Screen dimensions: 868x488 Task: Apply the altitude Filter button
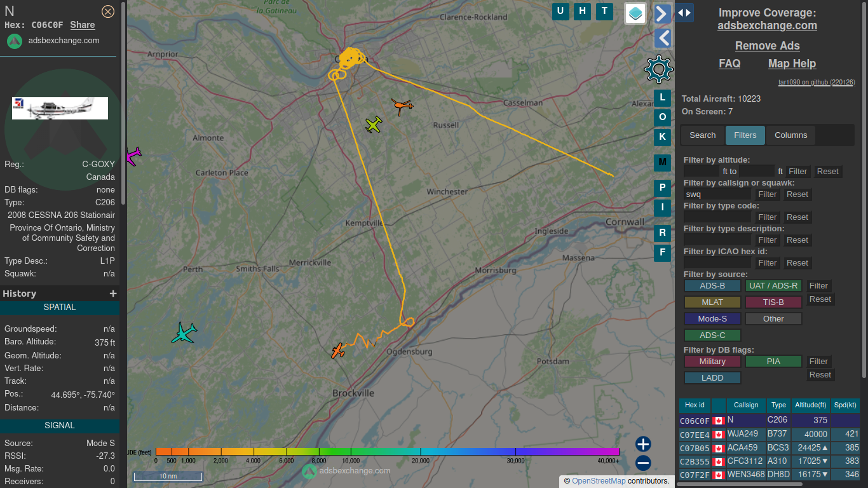pyautogui.click(x=797, y=172)
